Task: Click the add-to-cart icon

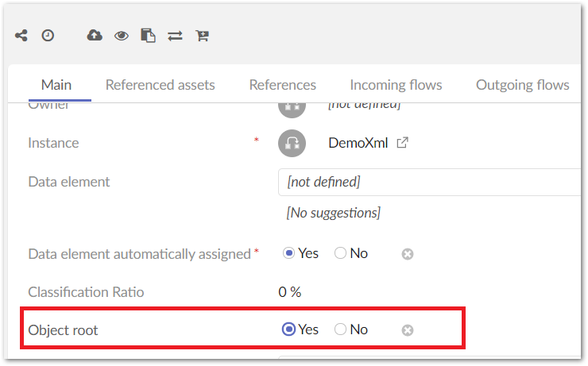Action: (x=202, y=35)
